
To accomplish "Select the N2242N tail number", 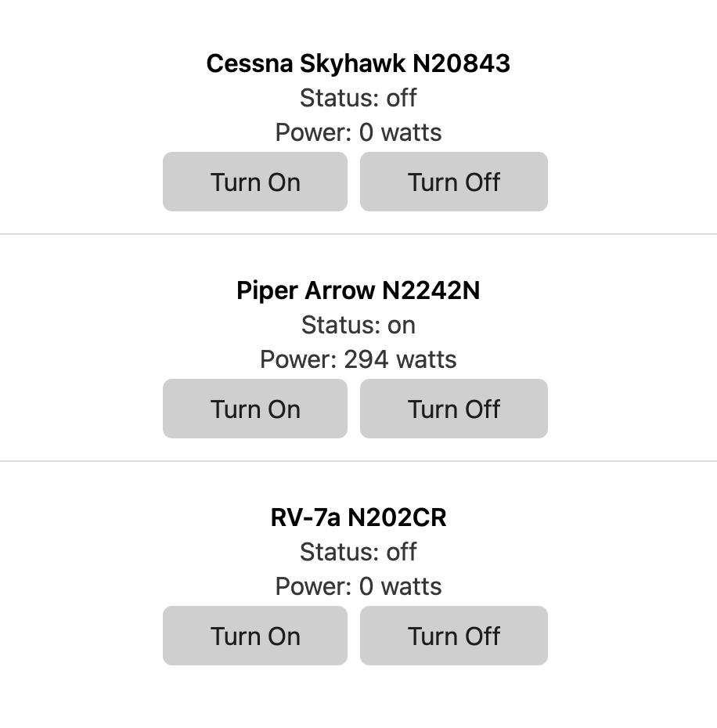I will coord(431,290).
